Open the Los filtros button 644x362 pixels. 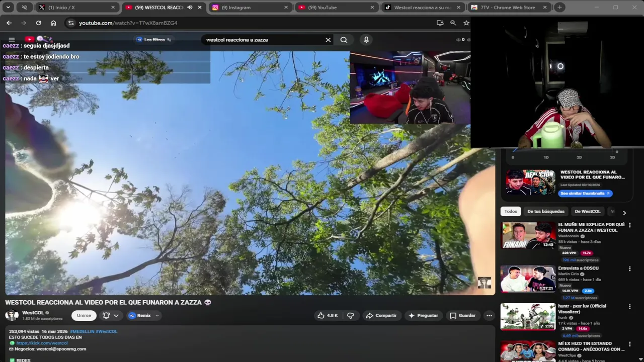(154, 40)
